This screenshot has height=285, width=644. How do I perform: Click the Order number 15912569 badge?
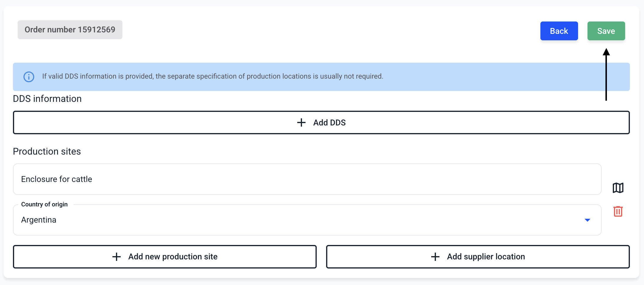[70, 30]
